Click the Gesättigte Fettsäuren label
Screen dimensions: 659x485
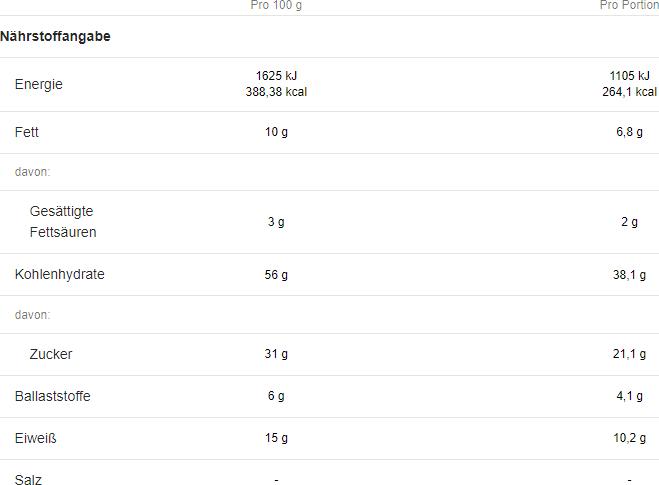(x=63, y=221)
